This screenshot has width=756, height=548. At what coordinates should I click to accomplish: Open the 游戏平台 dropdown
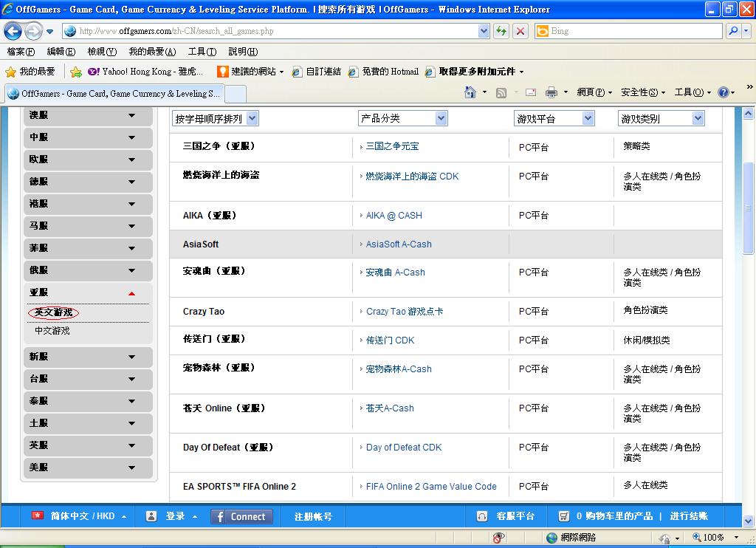[x=554, y=118]
